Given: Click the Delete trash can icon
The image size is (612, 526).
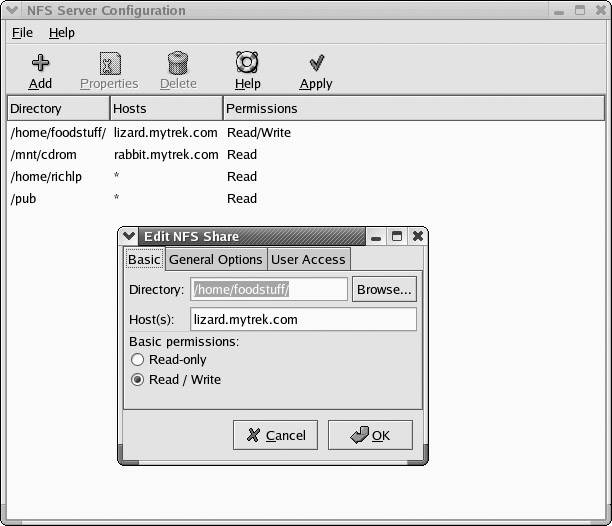Looking at the screenshot, I should pos(178,63).
